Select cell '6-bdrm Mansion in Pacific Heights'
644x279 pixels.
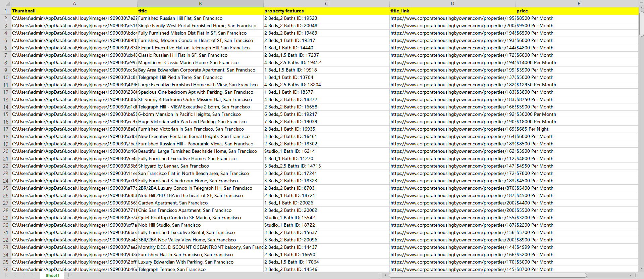click(x=200, y=114)
